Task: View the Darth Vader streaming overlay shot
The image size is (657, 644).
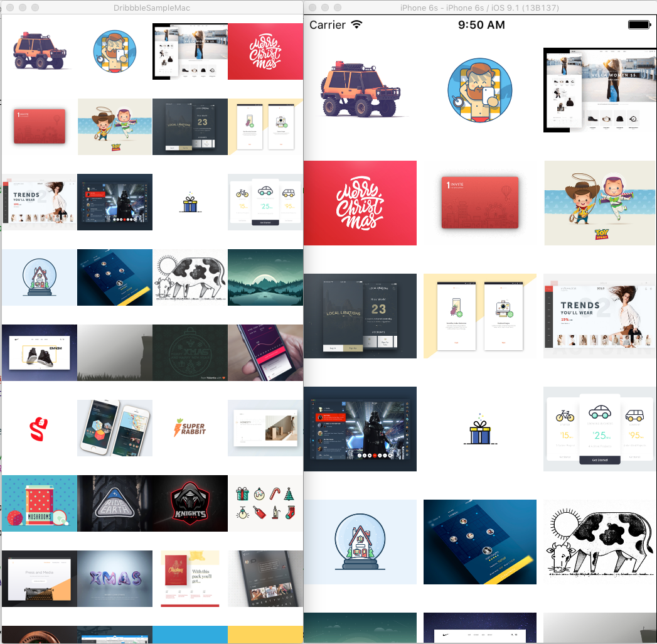Action: [x=360, y=429]
